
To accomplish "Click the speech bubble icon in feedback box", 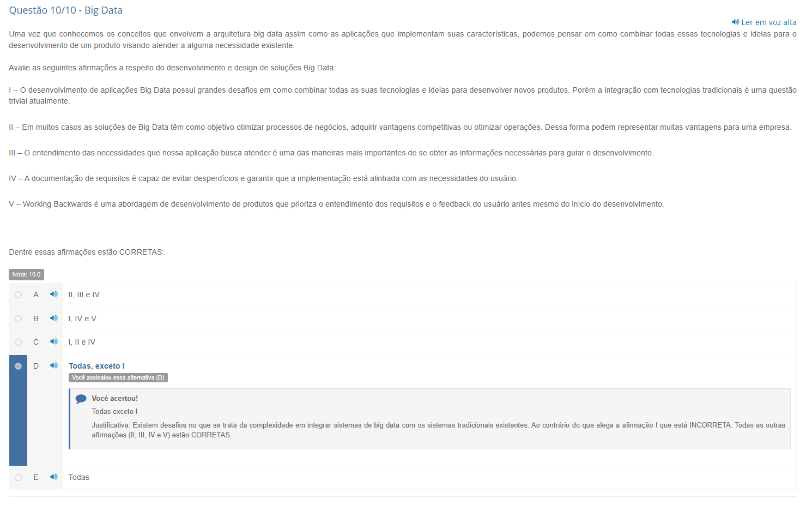I will pos(81,399).
